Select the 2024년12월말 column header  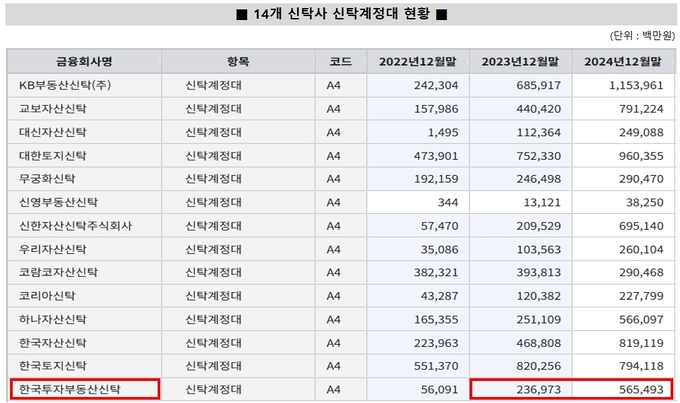(x=623, y=61)
